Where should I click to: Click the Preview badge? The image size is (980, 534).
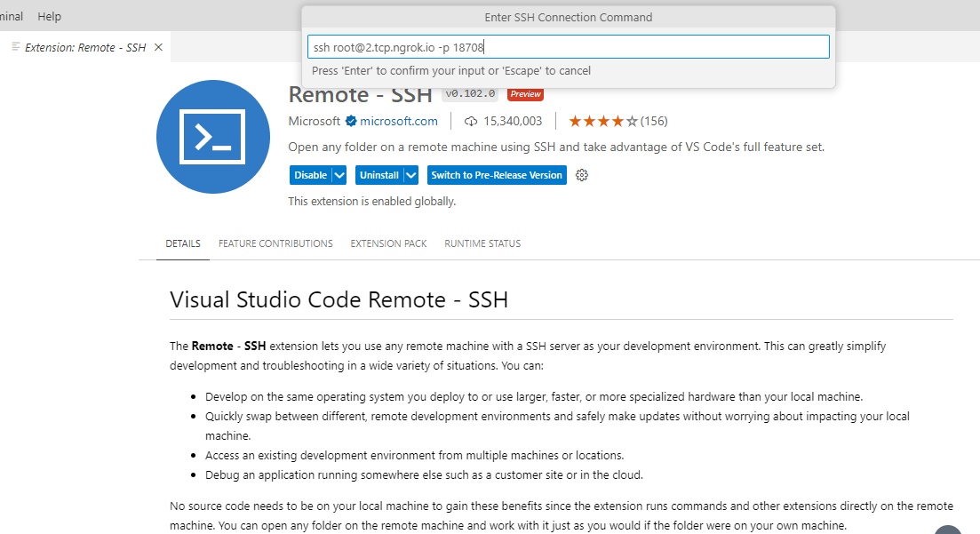tap(525, 94)
